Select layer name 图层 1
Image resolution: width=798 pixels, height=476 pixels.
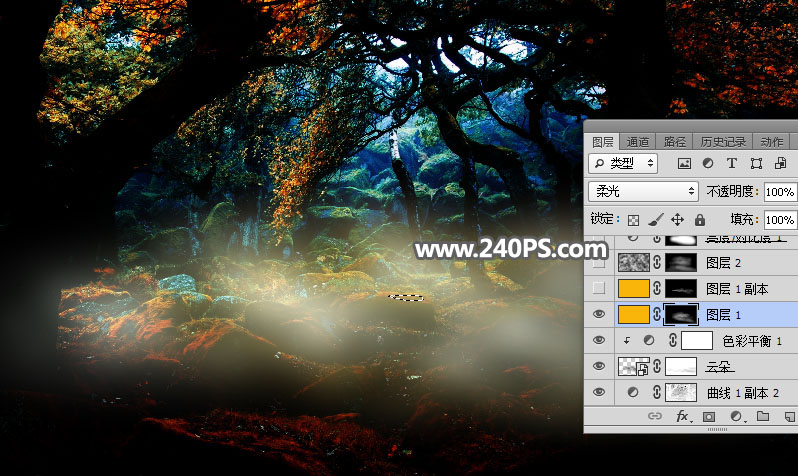pyautogui.click(x=723, y=315)
